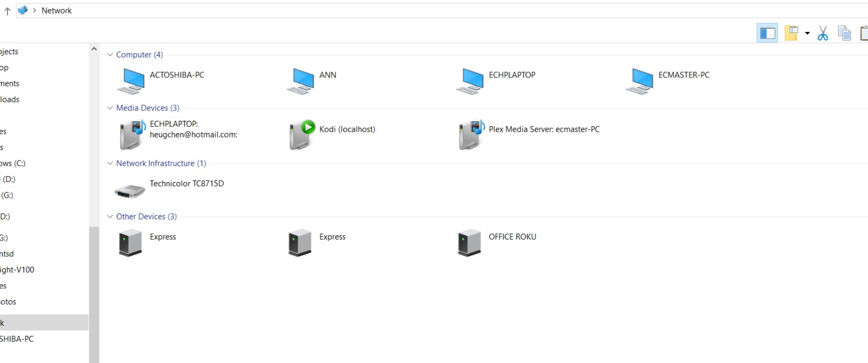
Task: Collapse the Computer (4) group
Action: click(110, 55)
